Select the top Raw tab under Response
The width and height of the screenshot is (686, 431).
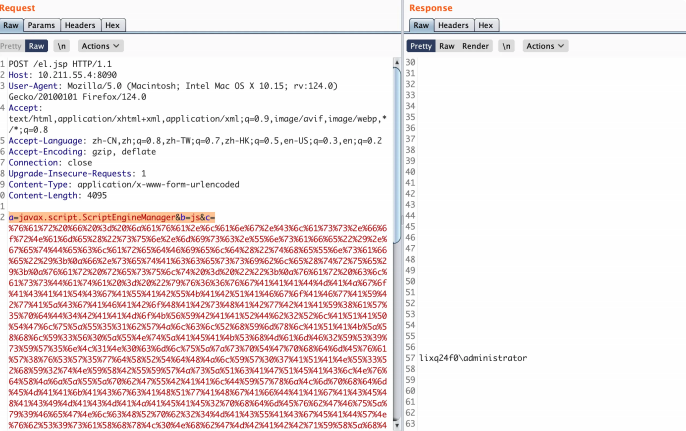(x=422, y=25)
